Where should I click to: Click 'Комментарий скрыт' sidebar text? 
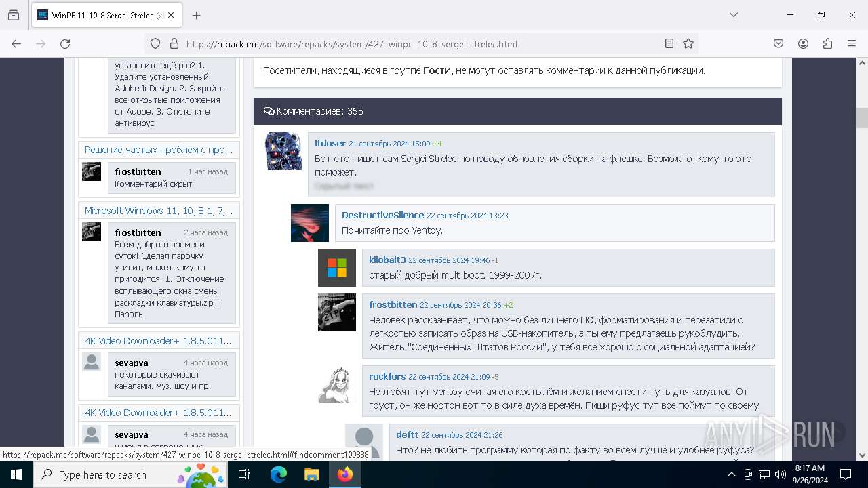[x=153, y=184]
